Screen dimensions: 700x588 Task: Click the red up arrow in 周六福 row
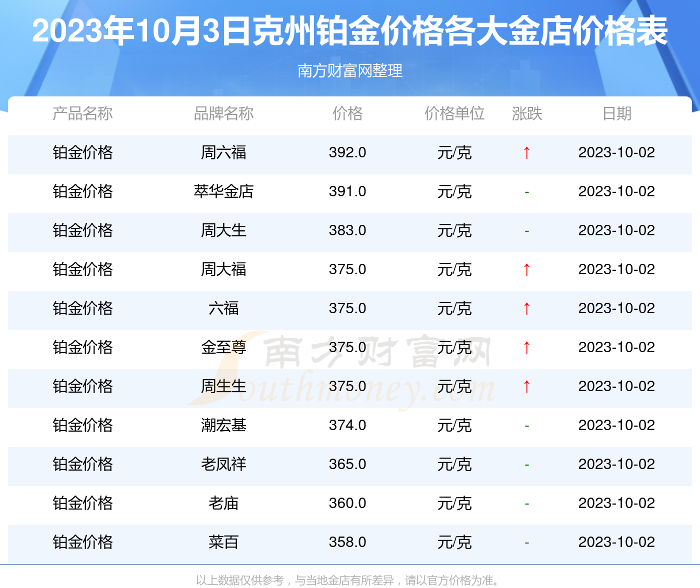pos(526,153)
